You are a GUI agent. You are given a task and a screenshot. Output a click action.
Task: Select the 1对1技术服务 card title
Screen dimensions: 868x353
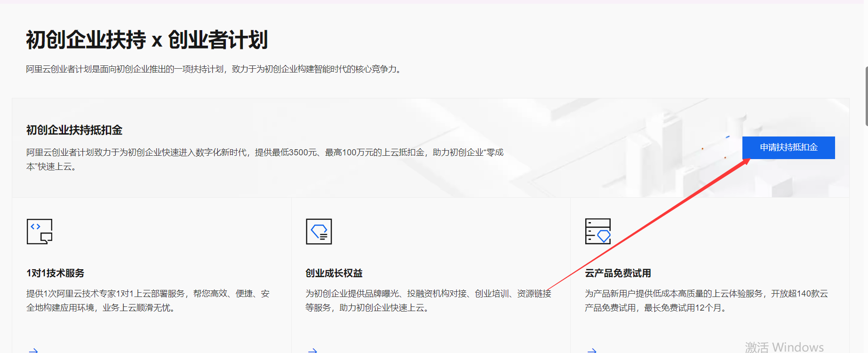coord(55,273)
